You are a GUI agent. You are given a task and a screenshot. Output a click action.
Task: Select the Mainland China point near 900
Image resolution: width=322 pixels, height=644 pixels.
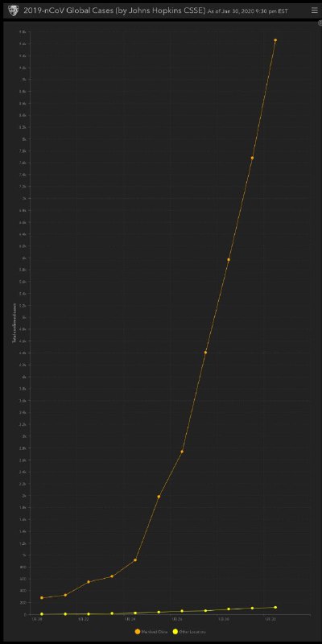[135, 559]
